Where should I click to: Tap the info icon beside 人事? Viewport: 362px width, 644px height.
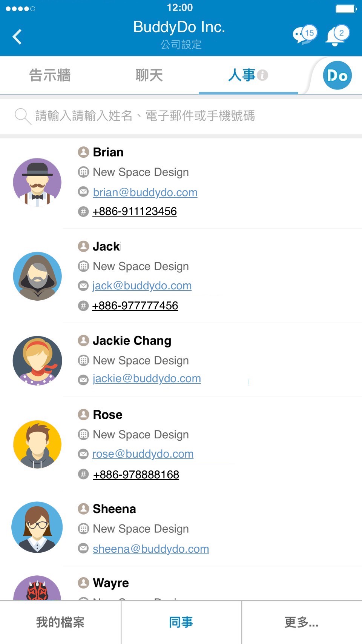(x=263, y=75)
